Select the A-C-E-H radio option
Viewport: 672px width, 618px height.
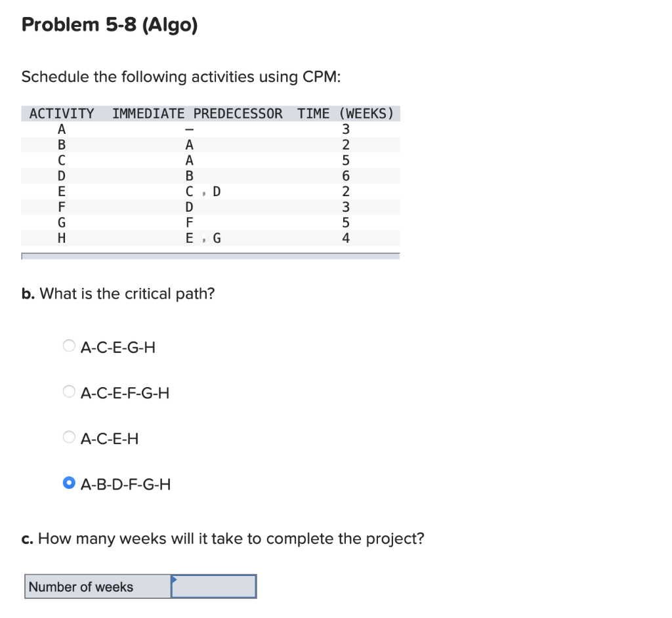[x=68, y=437]
